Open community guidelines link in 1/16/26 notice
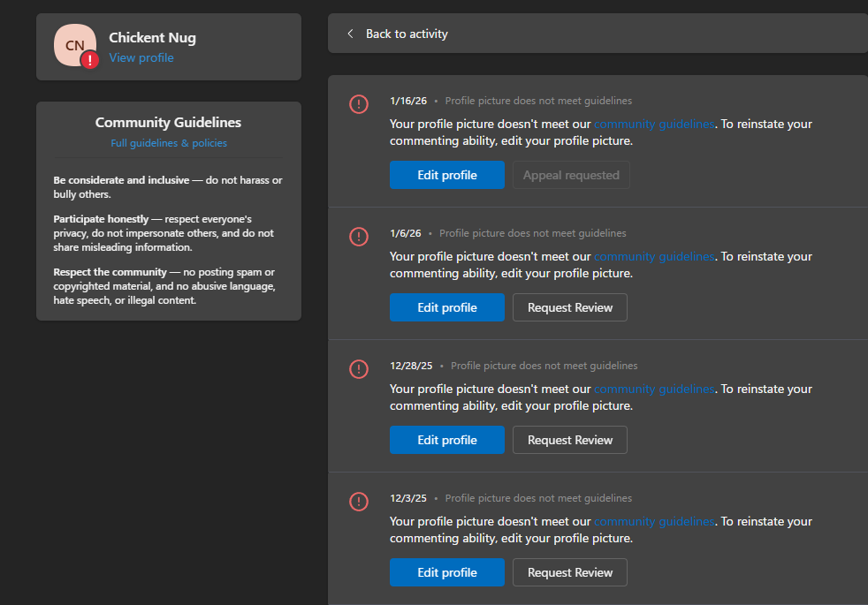Screen dimensions: 868x605 (654, 124)
